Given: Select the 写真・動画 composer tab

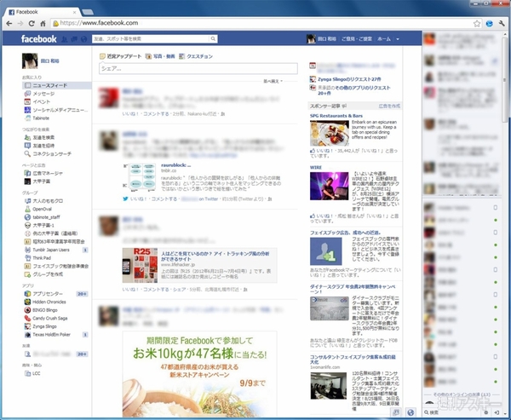Looking at the screenshot, I should (160, 56).
